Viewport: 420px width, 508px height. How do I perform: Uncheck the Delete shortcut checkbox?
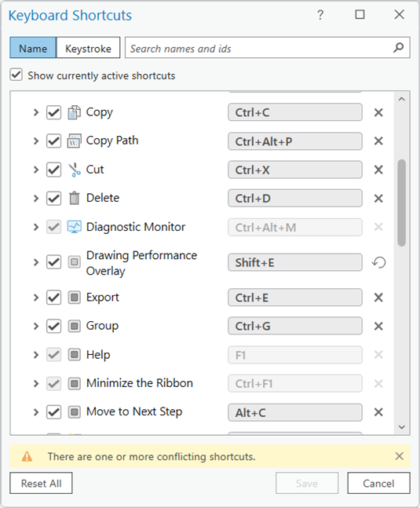(x=53, y=199)
